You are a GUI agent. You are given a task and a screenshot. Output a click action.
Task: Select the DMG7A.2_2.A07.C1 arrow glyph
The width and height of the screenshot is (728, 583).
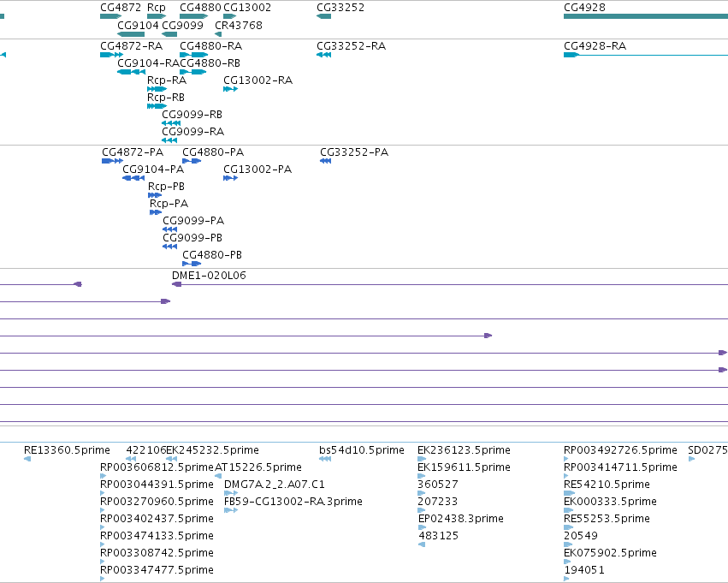point(231,493)
